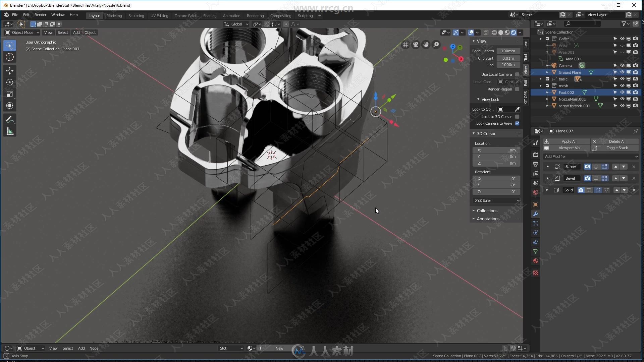Switch to the Shading workspace tab
The image size is (644, 362).
pos(209,15)
